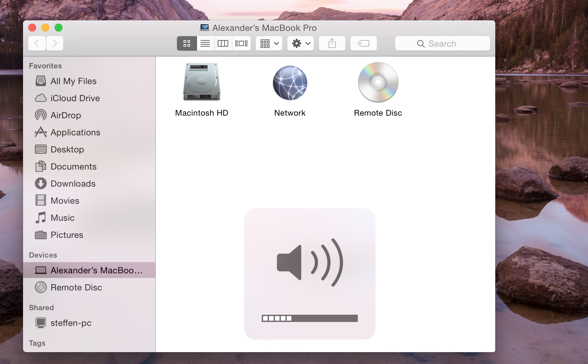Click the Devices section header
The width and height of the screenshot is (588, 364).
click(43, 255)
